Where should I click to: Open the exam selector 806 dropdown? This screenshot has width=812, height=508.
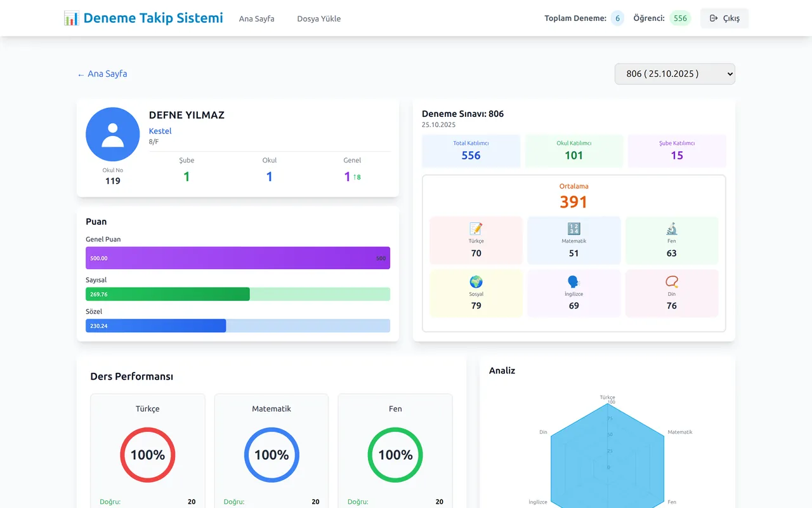pyautogui.click(x=675, y=74)
